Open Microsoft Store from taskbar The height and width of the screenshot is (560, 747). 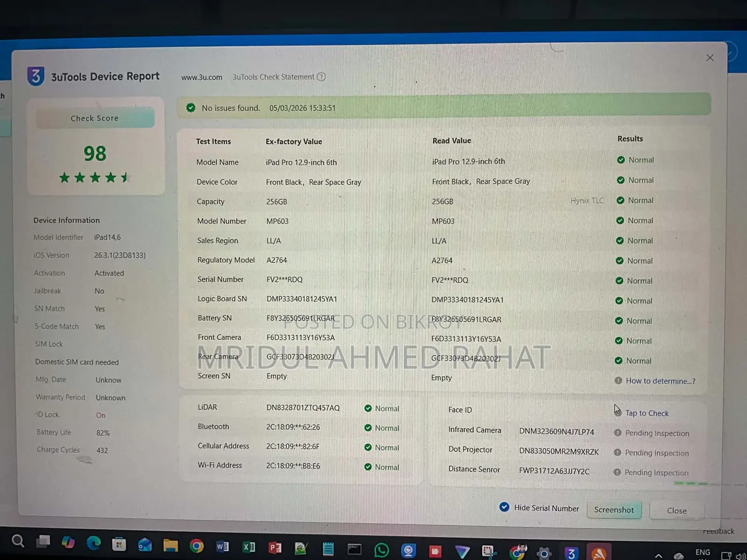tap(119, 544)
